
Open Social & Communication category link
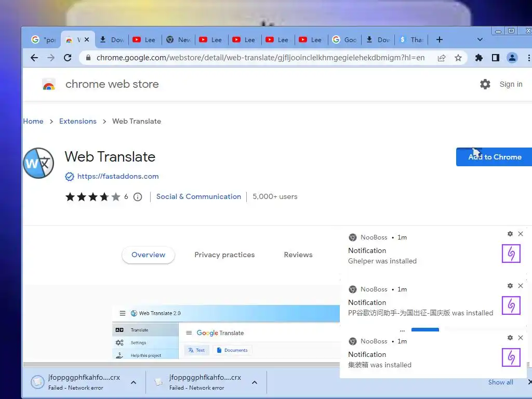pyautogui.click(x=198, y=196)
